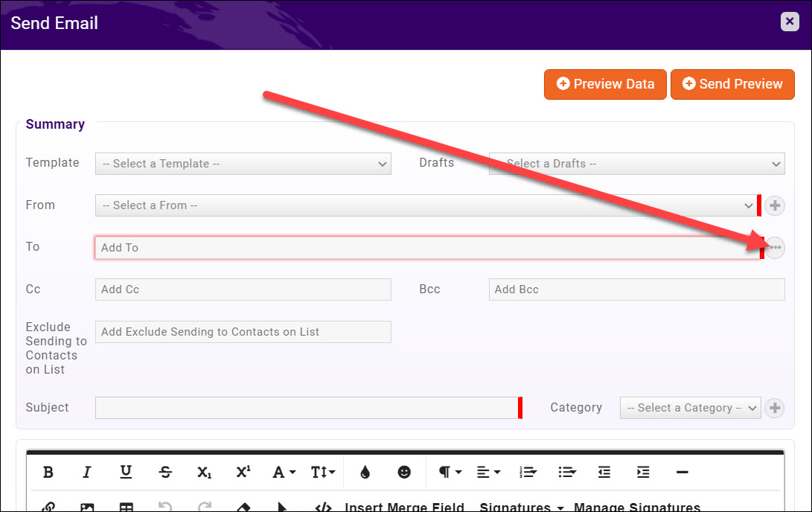Apply unordered bullet list formatting

[567, 472]
